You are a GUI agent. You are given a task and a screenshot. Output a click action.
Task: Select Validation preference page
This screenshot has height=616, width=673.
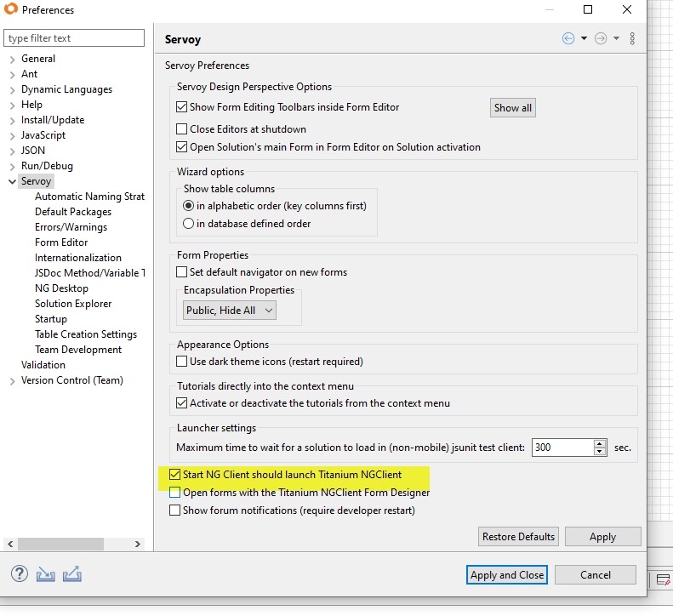click(43, 365)
